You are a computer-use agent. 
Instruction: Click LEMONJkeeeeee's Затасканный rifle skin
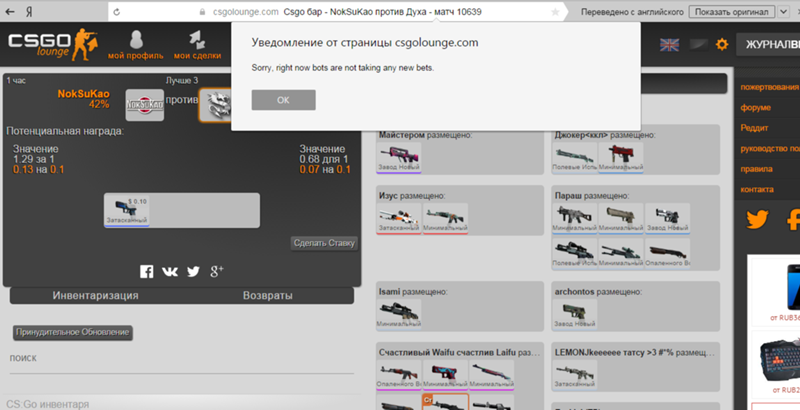tap(575, 375)
